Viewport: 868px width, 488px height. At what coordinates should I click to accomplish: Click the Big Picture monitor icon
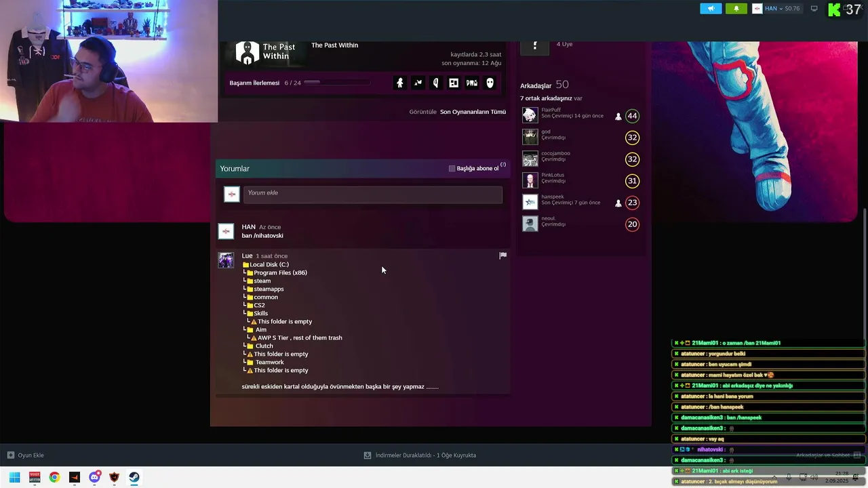[x=814, y=9]
